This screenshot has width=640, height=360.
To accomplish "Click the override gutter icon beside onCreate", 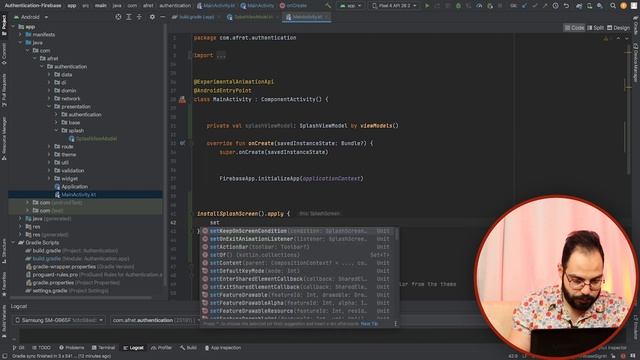I will pyautogui.click(x=182, y=143).
